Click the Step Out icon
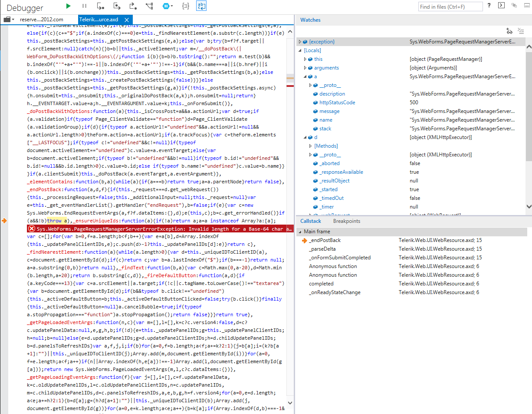 [133, 6]
